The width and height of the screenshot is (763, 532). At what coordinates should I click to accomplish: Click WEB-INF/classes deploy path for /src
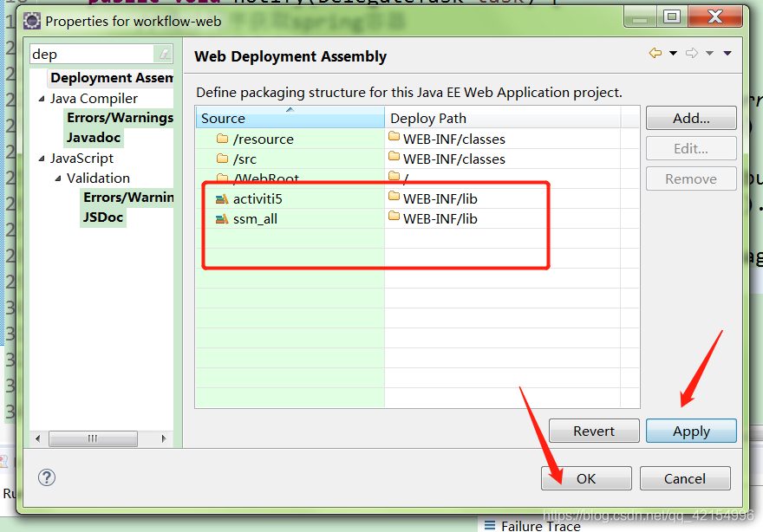[x=454, y=159]
